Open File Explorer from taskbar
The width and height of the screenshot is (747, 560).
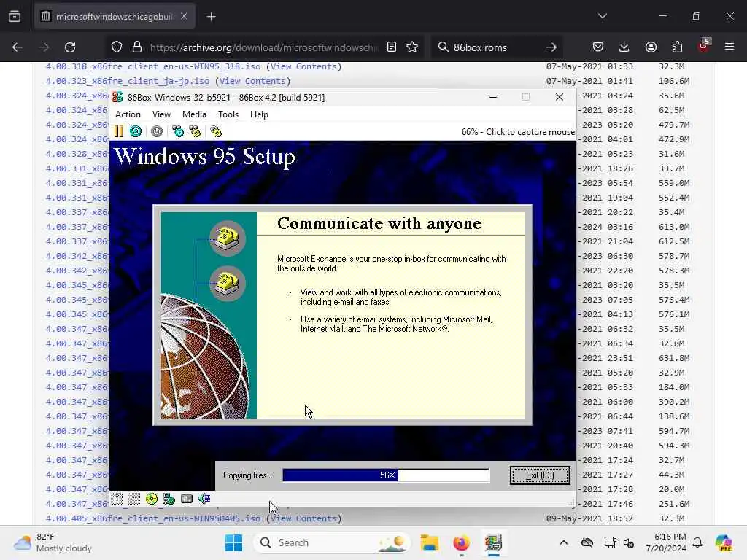[x=429, y=542]
